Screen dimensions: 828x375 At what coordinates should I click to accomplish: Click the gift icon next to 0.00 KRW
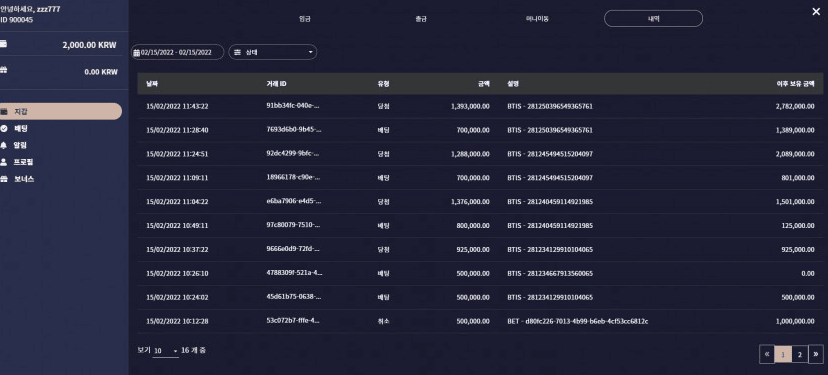pyautogui.click(x=3, y=70)
